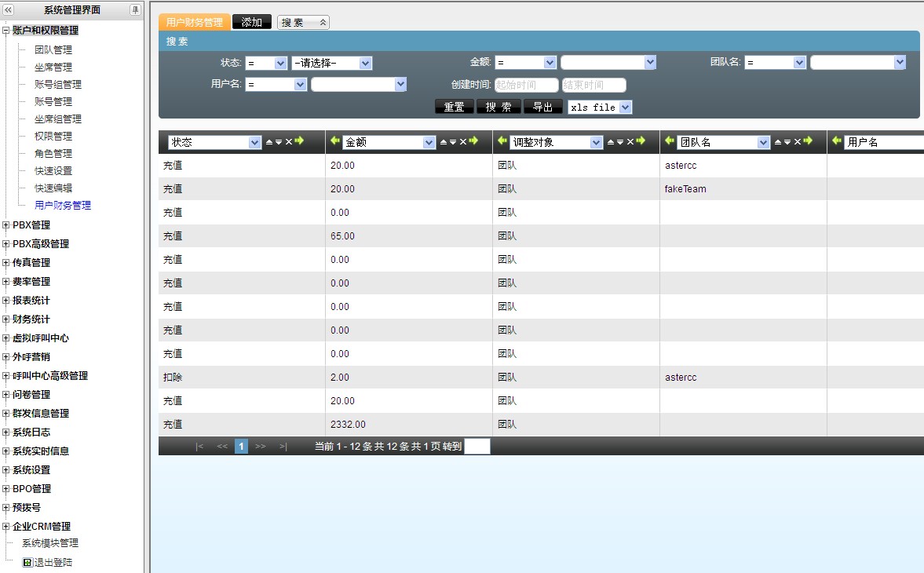The height and width of the screenshot is (573, 924).
Task: Click the pin icon in sidebar header
Action: click(135, 10)
